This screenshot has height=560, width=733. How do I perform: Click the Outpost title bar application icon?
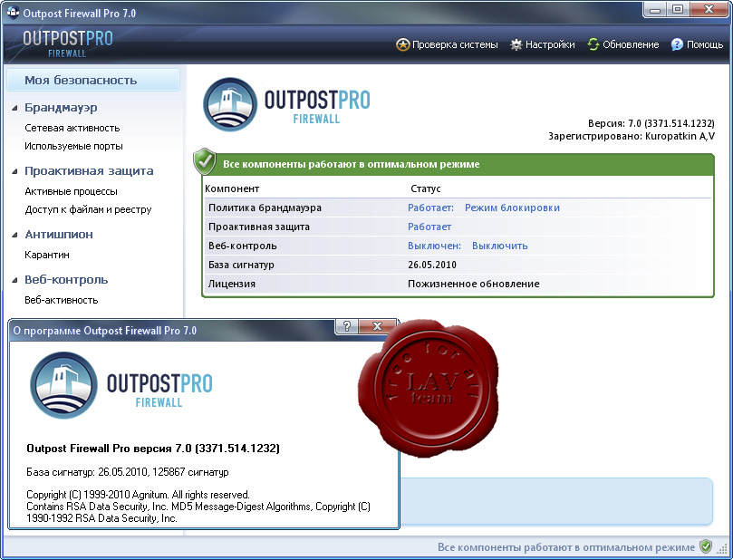click(x=13, y=12)
